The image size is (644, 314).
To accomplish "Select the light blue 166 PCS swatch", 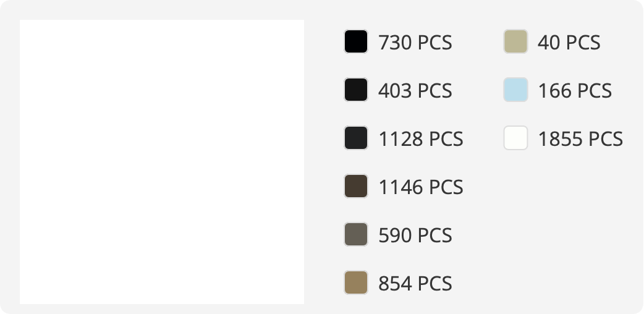I will 515,90.
